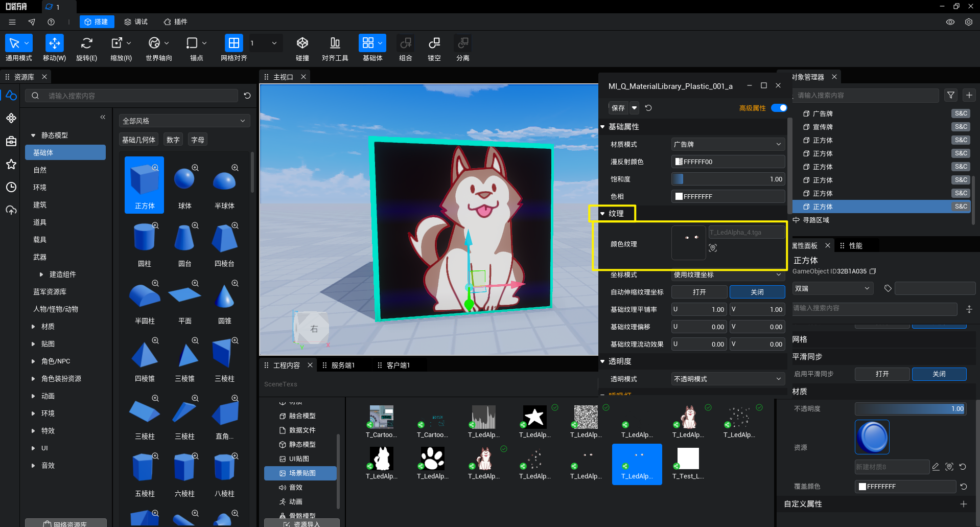This screenshot has height=527, width=980.
Task: Filter by 字母 tag
Action: tap(198, 140)
